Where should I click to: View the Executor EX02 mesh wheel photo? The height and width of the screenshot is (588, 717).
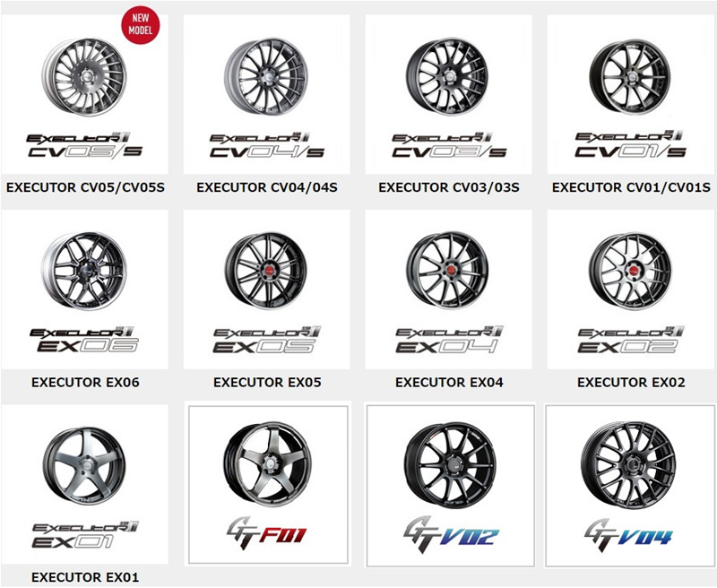pyautogui.click(x=631, y=271)
